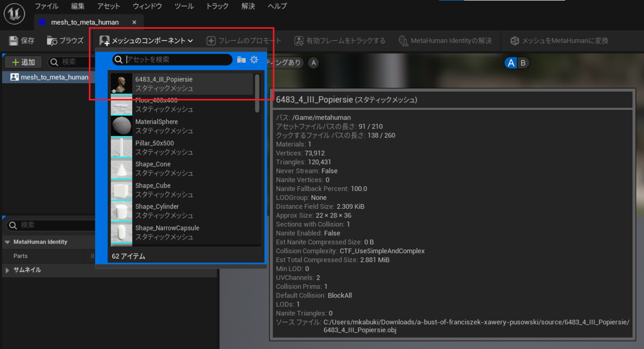The height and width of the screenshot is (349, 644).
Task: Click the 追加 add button
Action: [24, 62]
